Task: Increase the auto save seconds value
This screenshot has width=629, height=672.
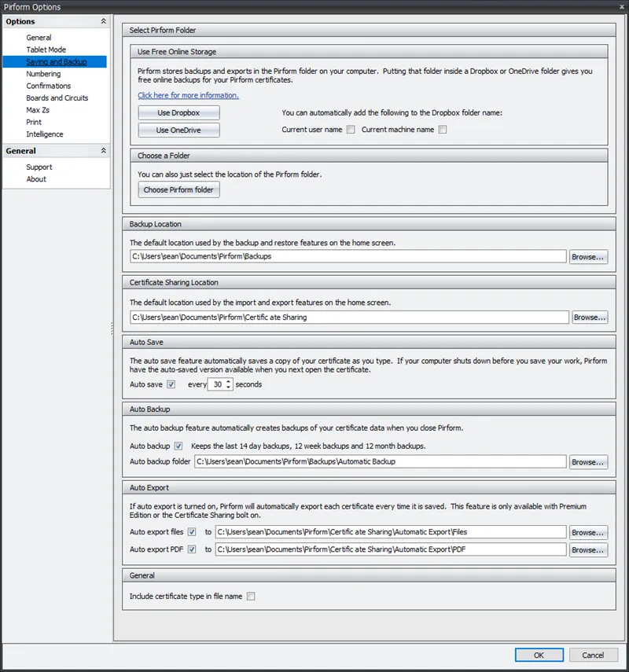Action: [227, 381]
